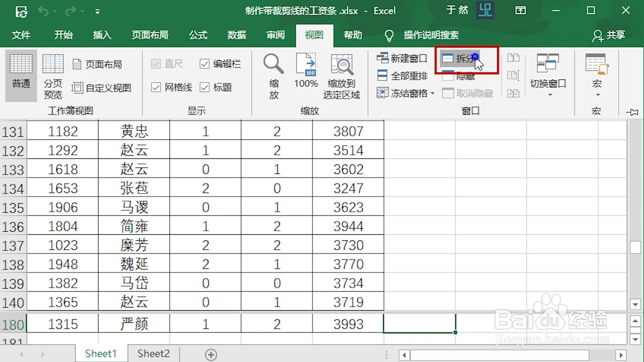Select cell with value 3807
The height and width of the screenshot is (362, 644).
(x=348, y=131)
